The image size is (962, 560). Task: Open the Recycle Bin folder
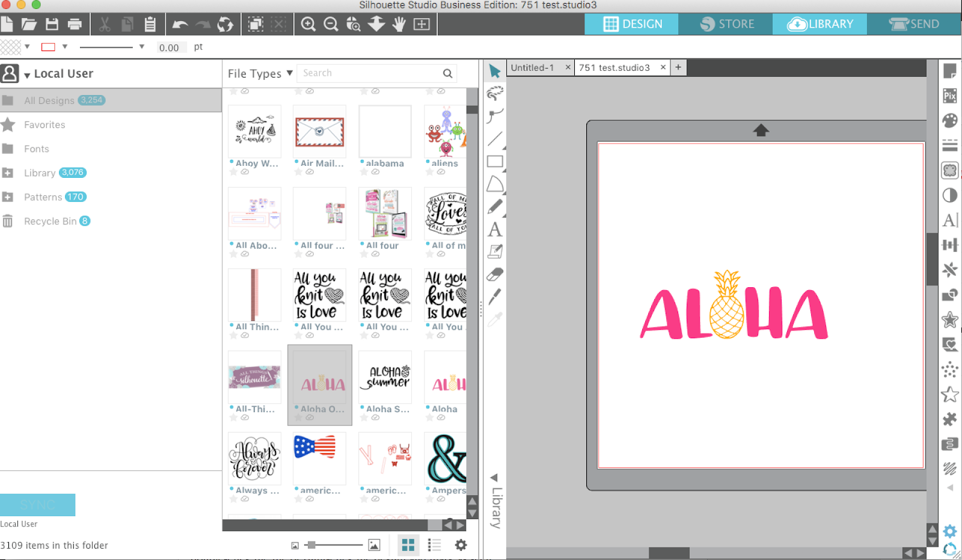tap(50, 221)
